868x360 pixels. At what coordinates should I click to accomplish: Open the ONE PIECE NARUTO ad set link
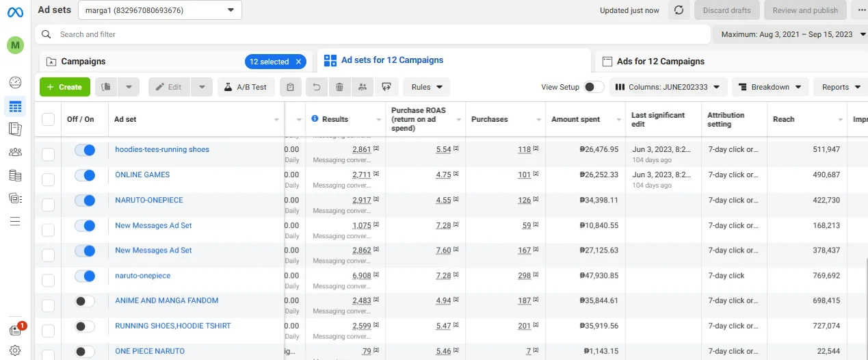(x=150, y=351)
